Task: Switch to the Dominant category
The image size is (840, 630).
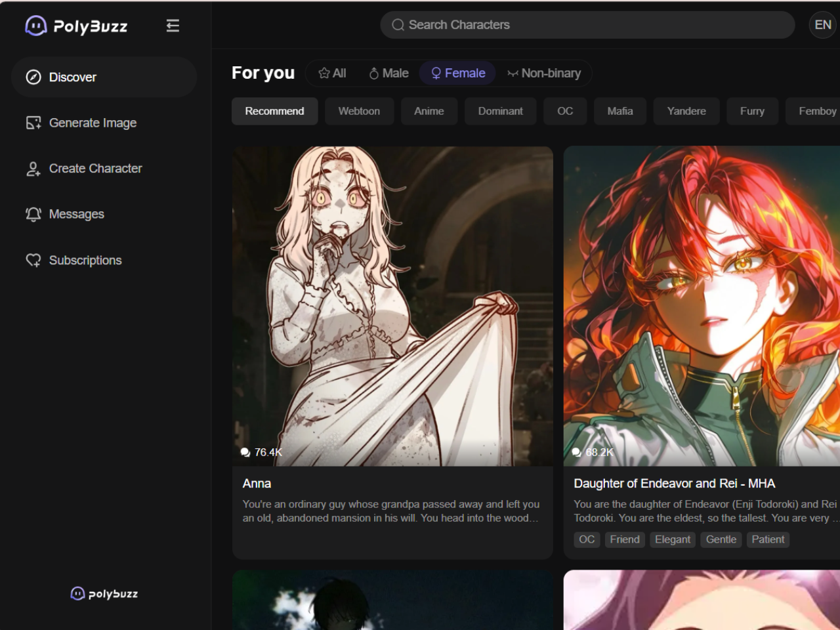Action: point(501,112)
